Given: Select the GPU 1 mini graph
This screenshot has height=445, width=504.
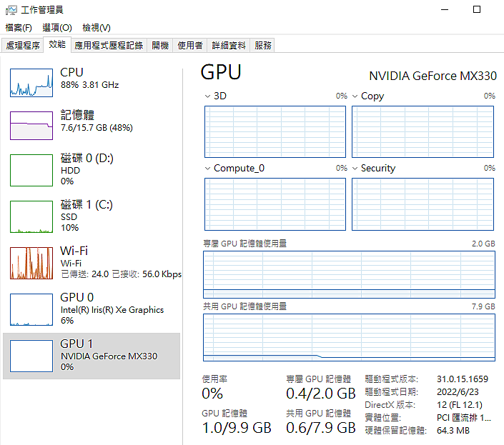Looking at the screenshot, I should (31, 356).
